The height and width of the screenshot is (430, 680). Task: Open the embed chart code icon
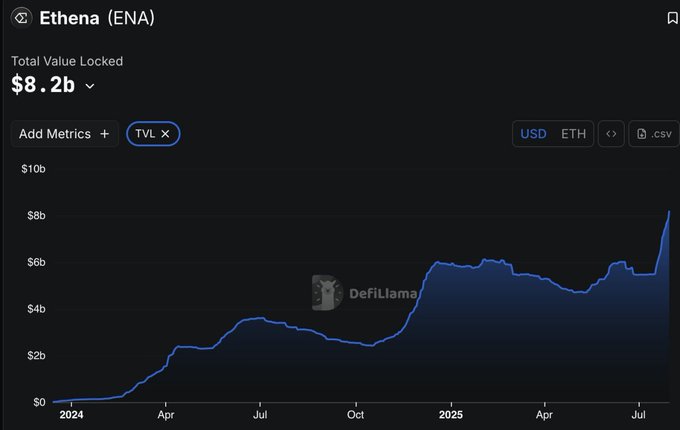(x=611, y=134)
